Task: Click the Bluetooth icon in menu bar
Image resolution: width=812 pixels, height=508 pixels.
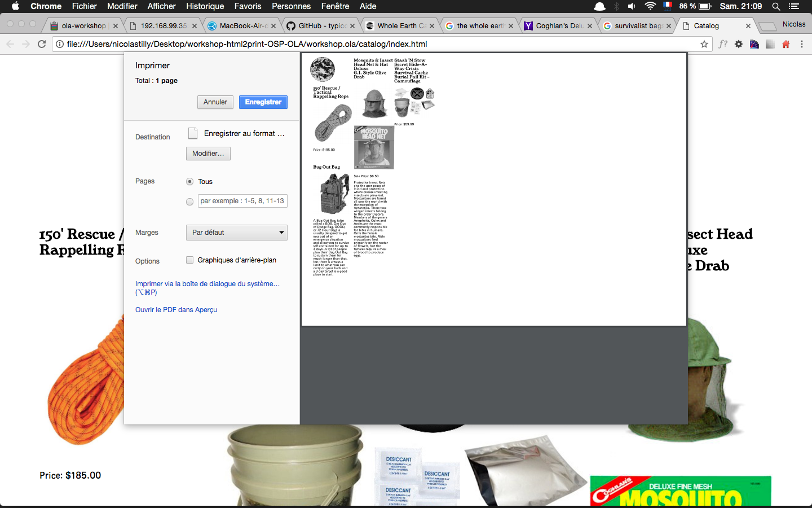Action: tap(616, 6)
